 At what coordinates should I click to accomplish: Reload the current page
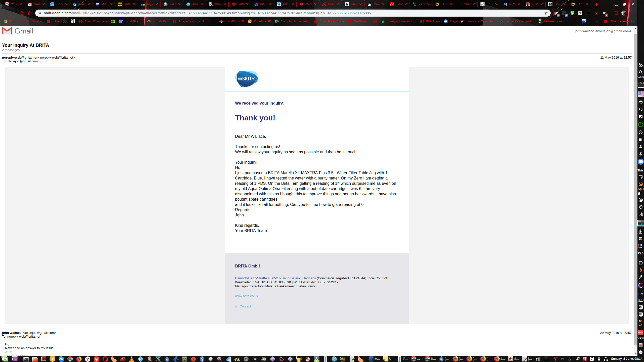(22, 13)
